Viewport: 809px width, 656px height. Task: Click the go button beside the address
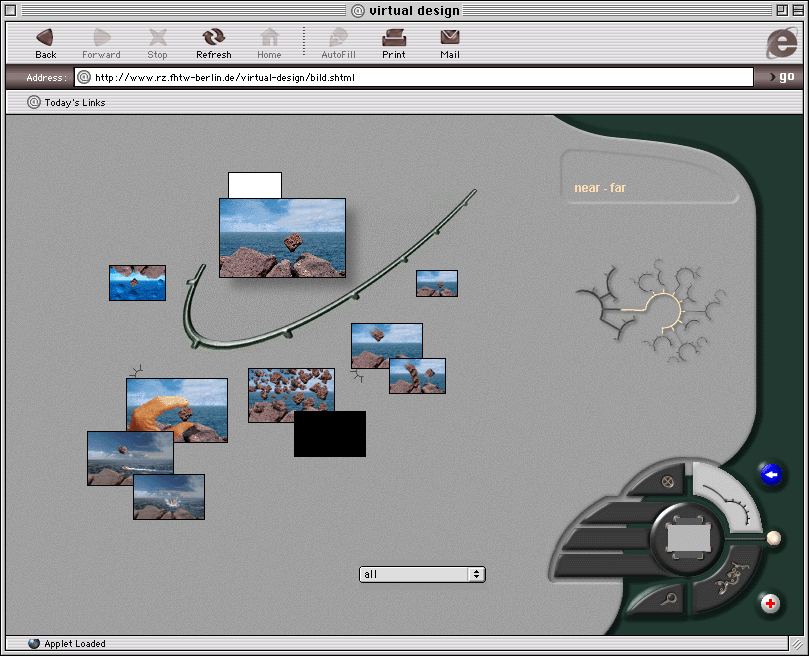782,77
